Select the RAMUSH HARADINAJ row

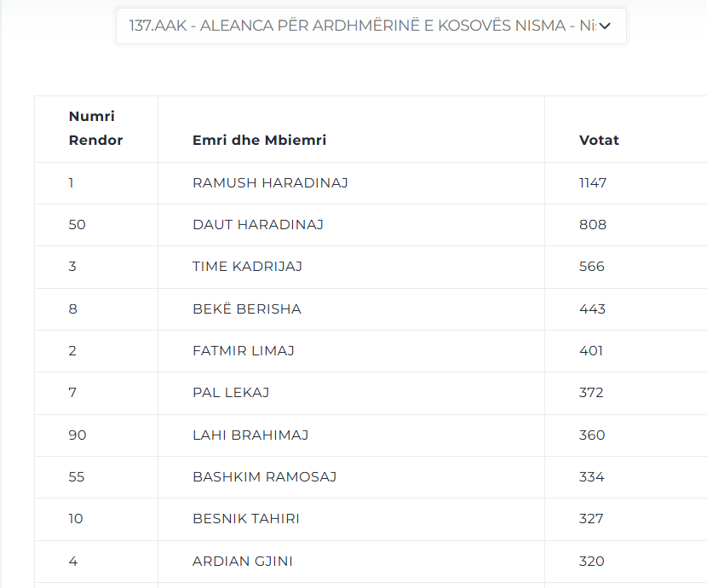point(371,182)
